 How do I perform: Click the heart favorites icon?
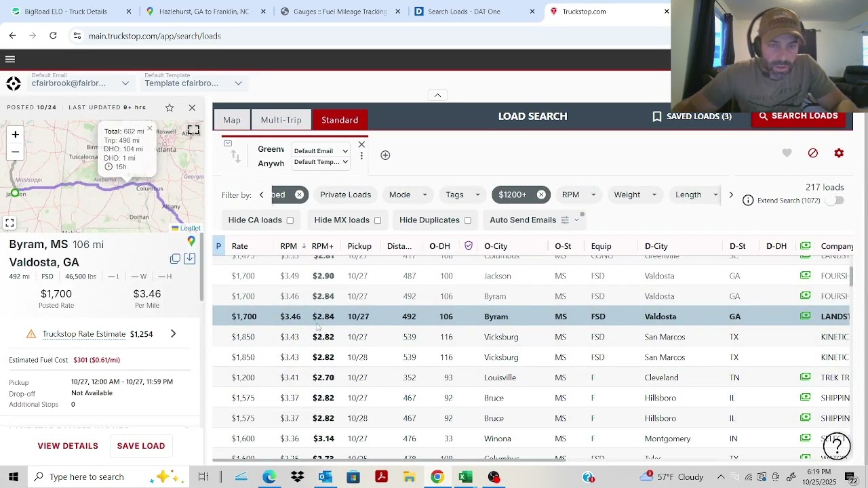click(787, 153)
